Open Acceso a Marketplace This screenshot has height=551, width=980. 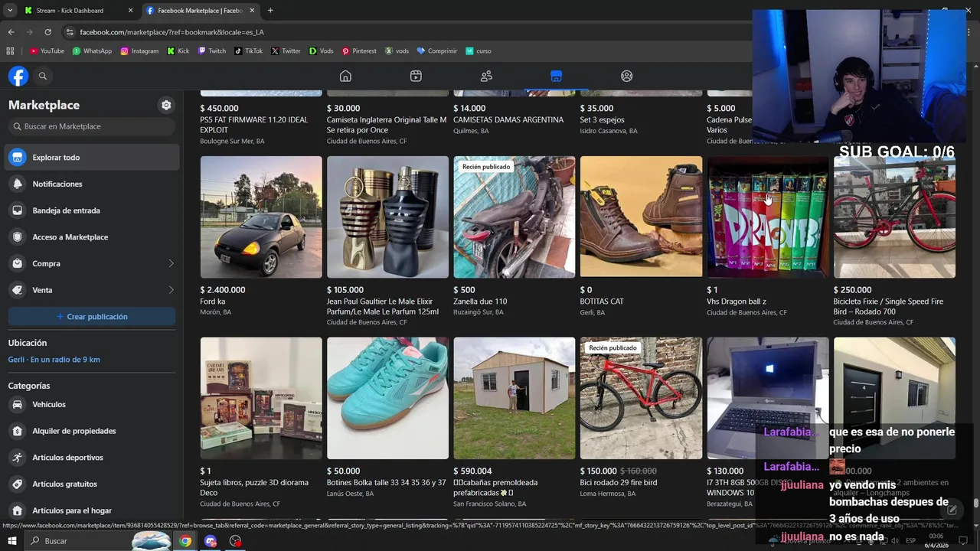(x=92, y=237)
